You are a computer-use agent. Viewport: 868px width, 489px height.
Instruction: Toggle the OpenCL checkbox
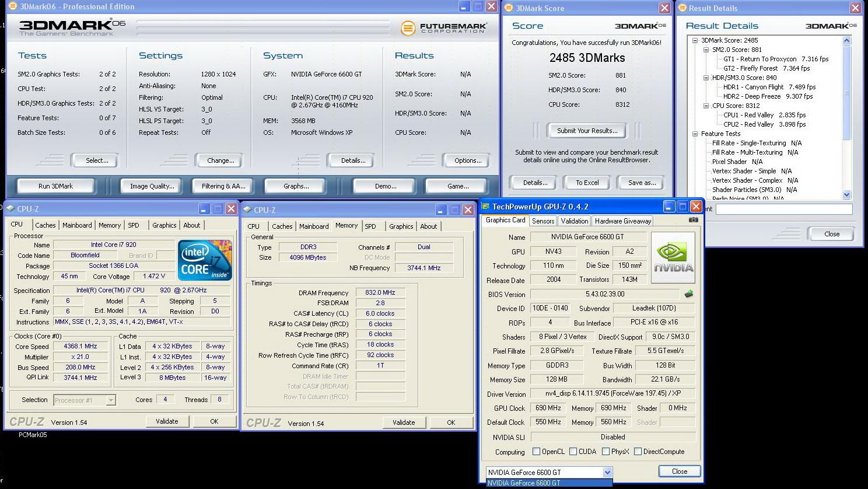click(536, 452)
